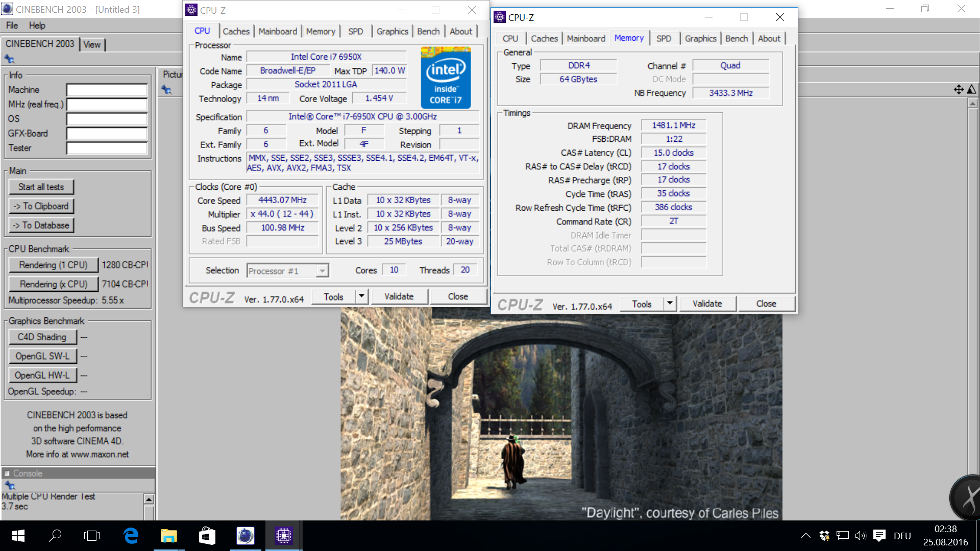
Task: Open Caches tab in left CPU-Z window
Action: 236,31
